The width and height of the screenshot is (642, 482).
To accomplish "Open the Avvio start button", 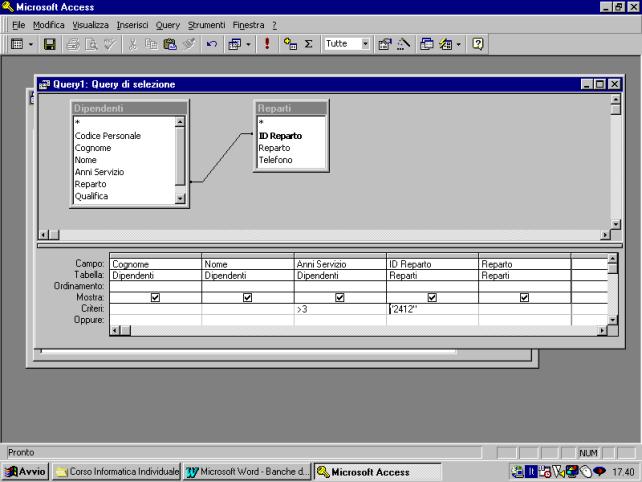I will click(x=25, y=472).
